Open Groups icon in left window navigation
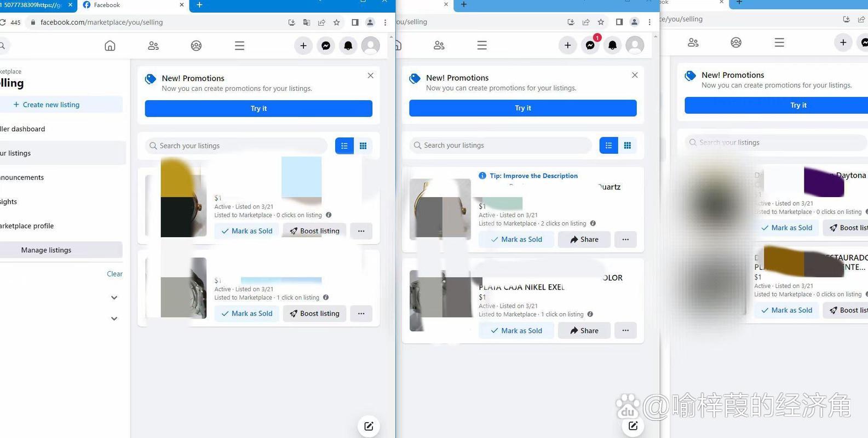Image resolution: width=868 pixels, height=438 pixels. (x=196, y=46)
